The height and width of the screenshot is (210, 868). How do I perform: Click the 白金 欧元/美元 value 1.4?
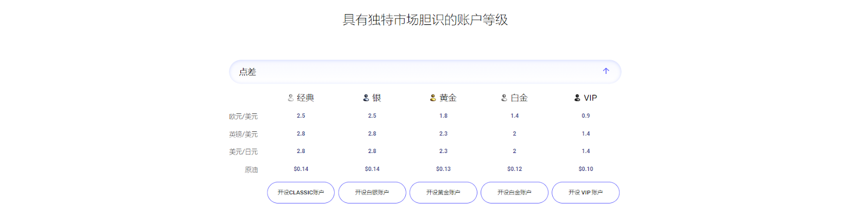(x=514, y=116)
